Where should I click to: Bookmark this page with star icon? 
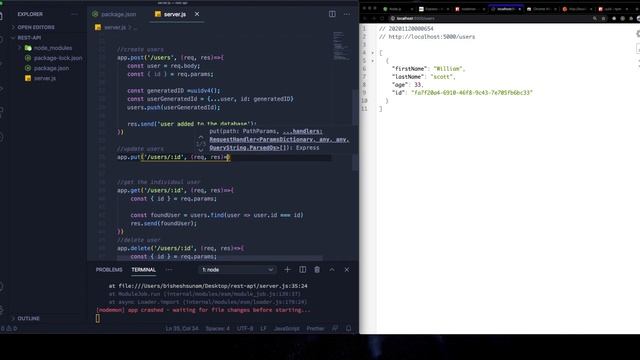click(603, 18)
